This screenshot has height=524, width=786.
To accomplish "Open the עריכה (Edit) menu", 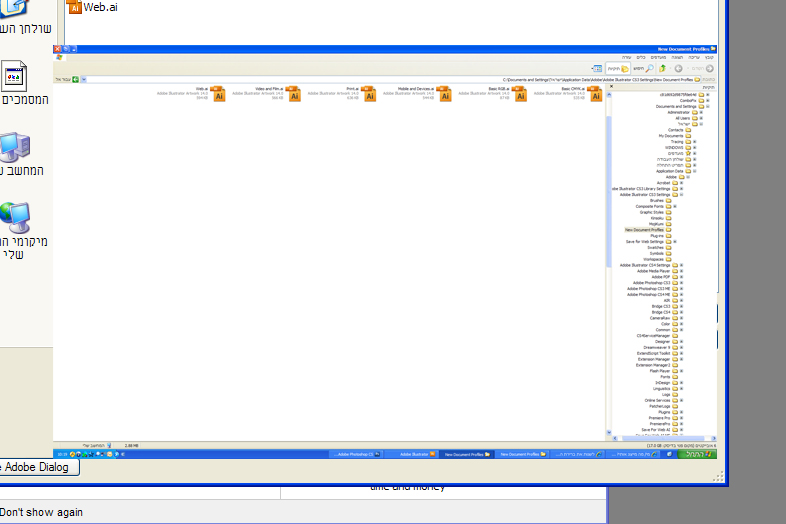I will 694,58.
